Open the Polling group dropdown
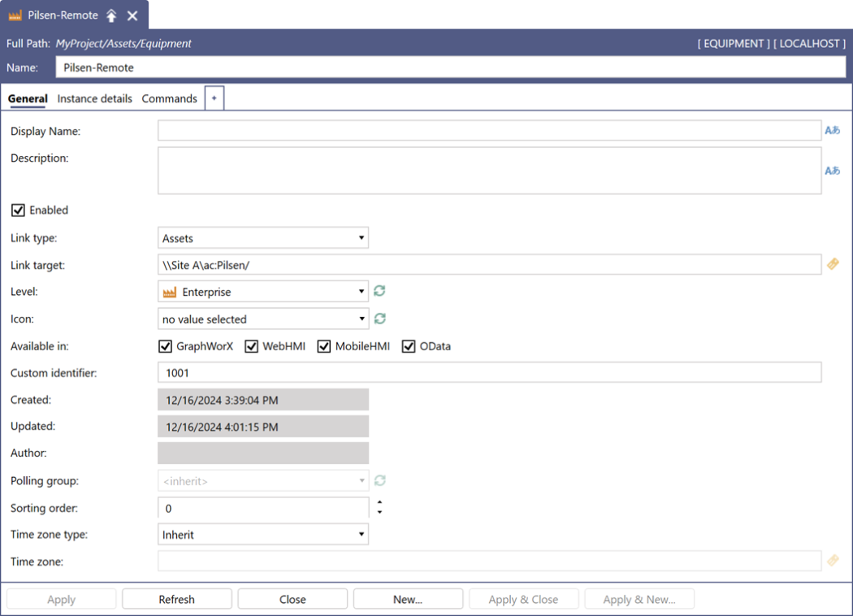Screen dimensions: 853x616 [263, 481]
